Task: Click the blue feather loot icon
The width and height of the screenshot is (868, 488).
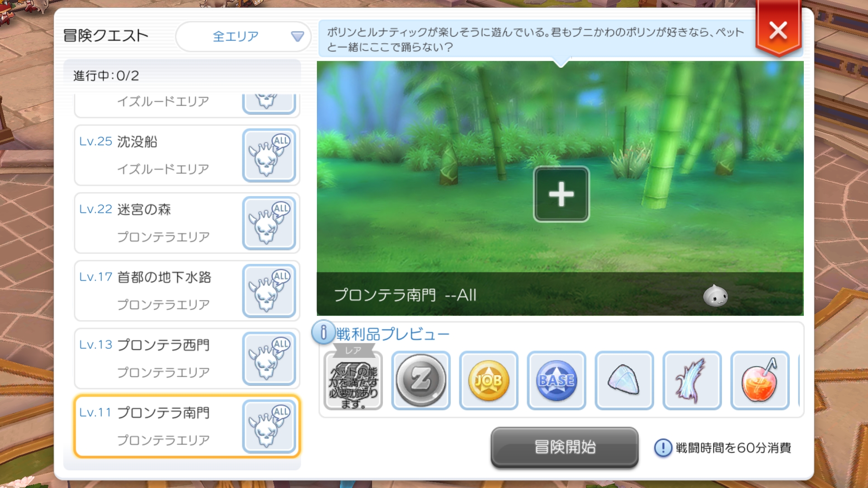Action: (692, 380)
